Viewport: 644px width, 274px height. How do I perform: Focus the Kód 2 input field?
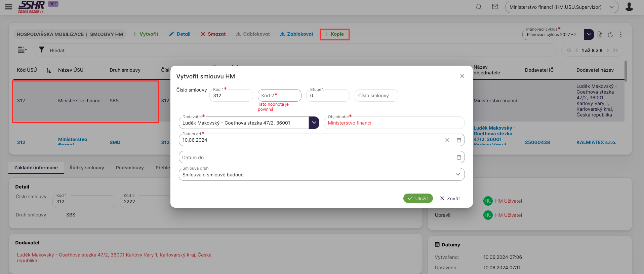pyautogui.click(x=279, y=96)
